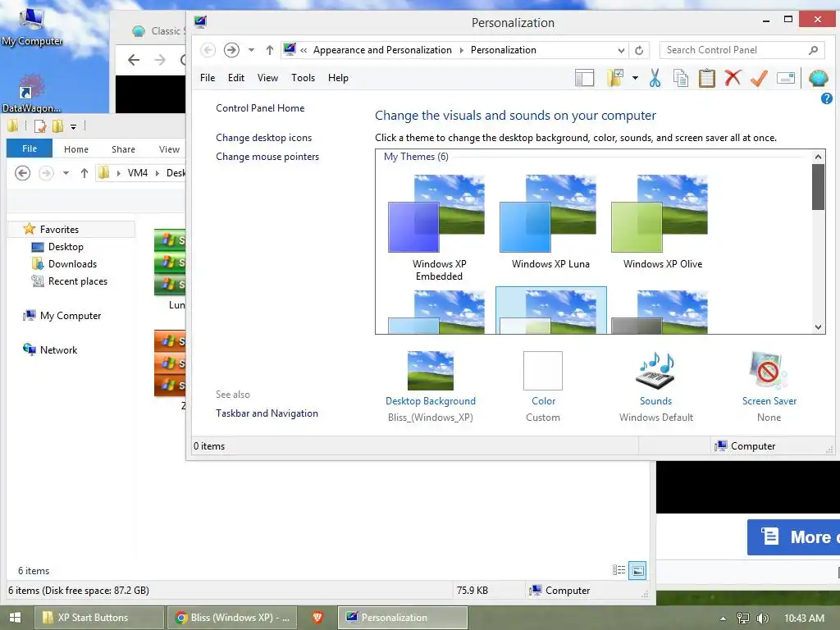840x630 pixels.
Task: Open Taskbar and Navigation link
Action: coord(267,413)
